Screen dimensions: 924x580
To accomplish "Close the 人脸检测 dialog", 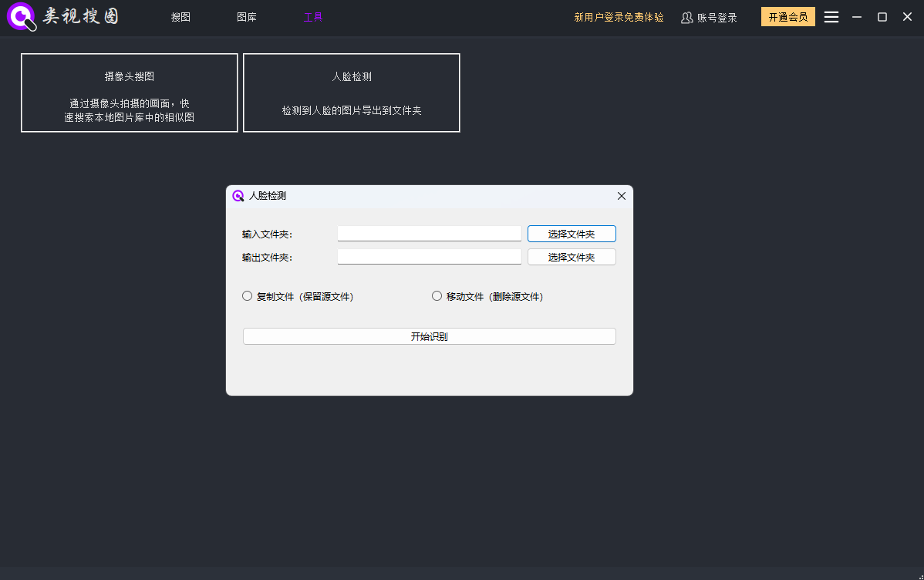I will click(621, 196).
